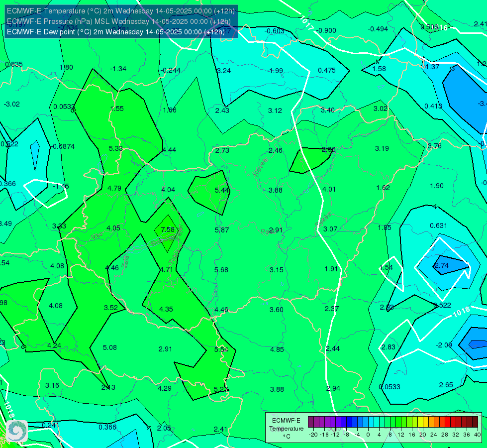Click the swirl logo icon in the map corner

17,431
